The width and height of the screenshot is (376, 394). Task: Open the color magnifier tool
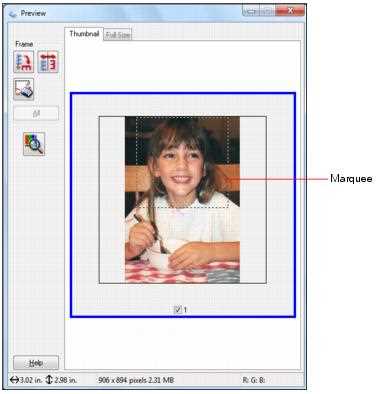[x=34, y=144]
